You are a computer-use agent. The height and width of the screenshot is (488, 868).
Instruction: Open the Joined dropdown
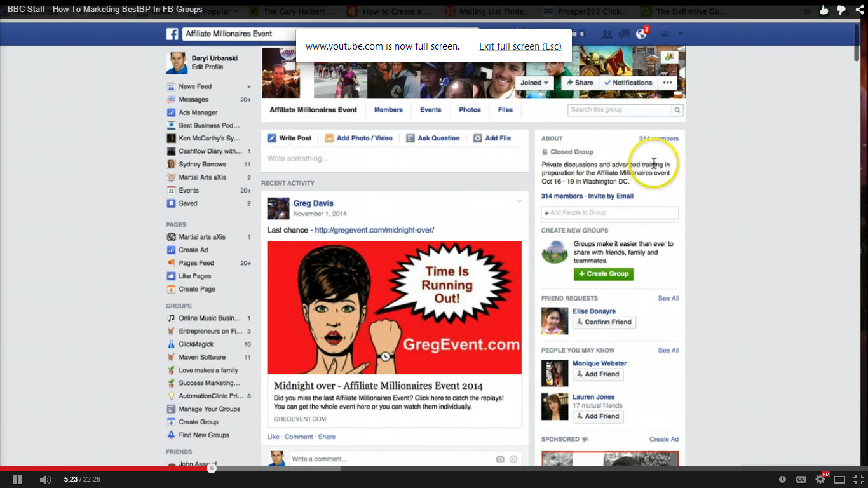tap(534, 83)
